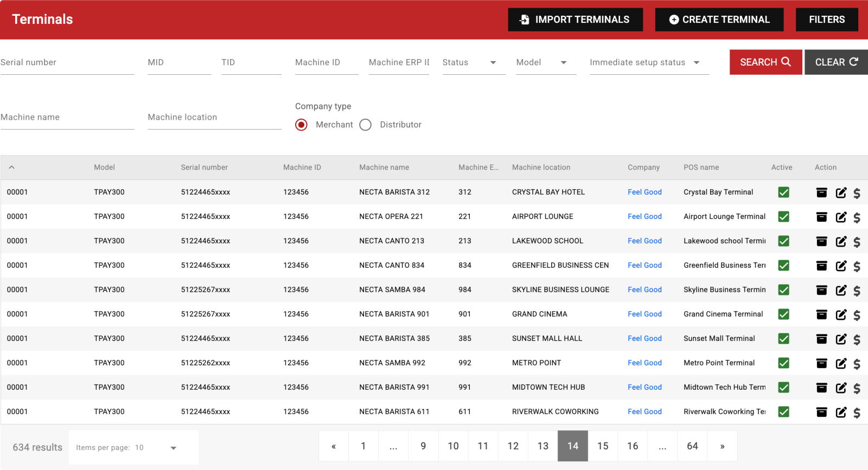
Task: Toggle Active checkbox for Metro Point Terminal
Action: pos(783,363)
